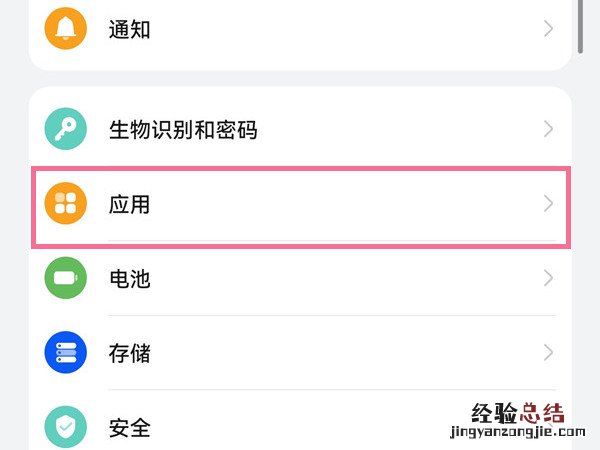The image size is (600, 450).
Task: Tap the blue Storage icon
Action: pyautogui.click(x=66, y=353)
